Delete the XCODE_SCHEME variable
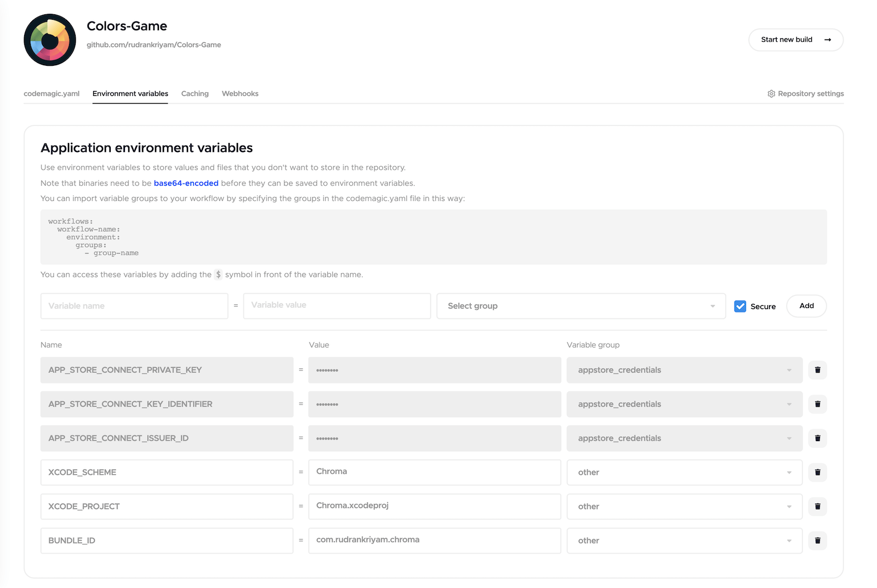The width and height of the screenshot is (877, 588). 817,472
